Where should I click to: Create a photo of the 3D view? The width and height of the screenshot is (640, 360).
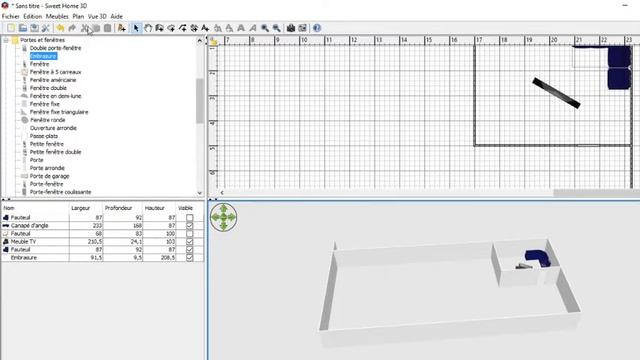(x=291, y=28)
